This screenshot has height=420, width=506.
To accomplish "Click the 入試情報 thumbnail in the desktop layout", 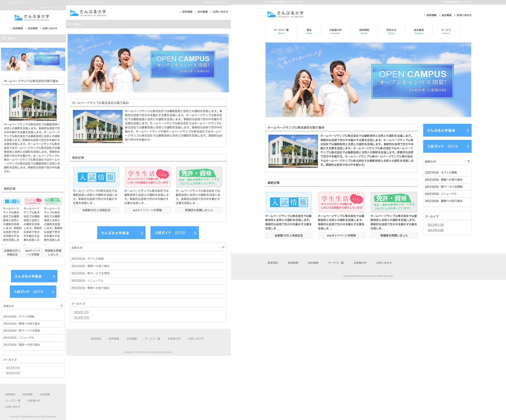I will [x=289, y=202].
